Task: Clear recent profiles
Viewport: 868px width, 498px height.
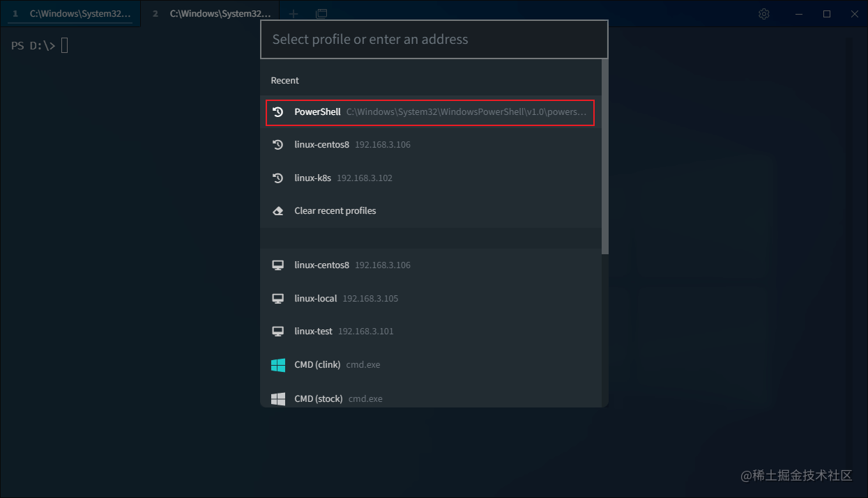Action: coord(430,211)
